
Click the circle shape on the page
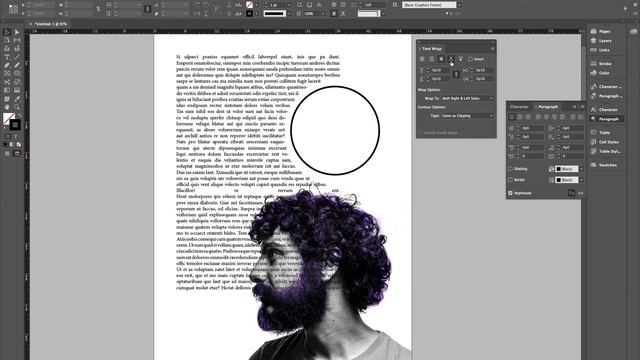coord(335,131)
